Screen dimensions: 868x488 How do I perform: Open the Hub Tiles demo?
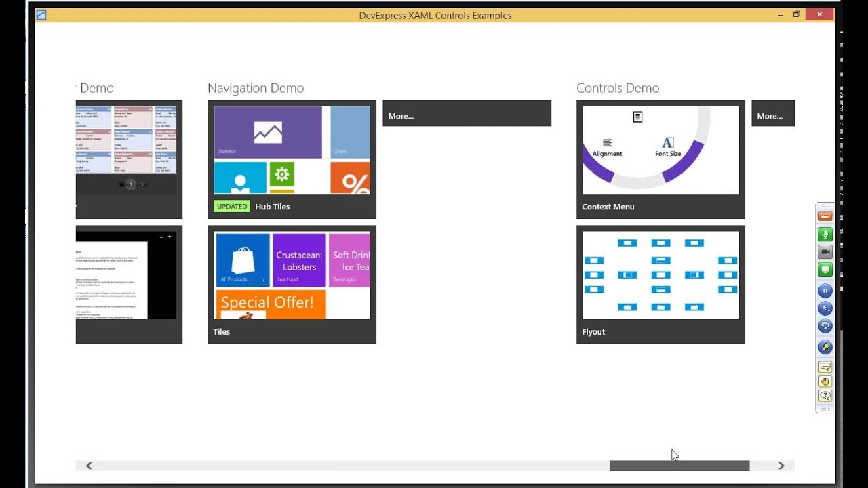coord(292,160)
